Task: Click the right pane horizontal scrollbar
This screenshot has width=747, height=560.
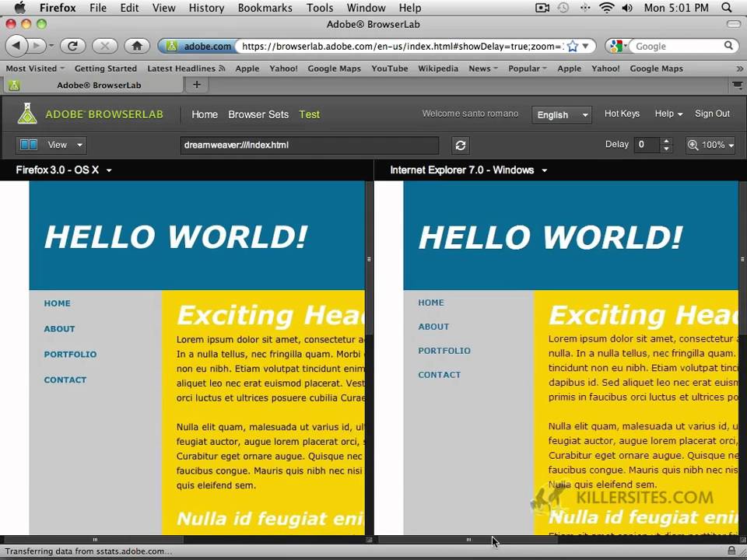Action: click(468, 540)
